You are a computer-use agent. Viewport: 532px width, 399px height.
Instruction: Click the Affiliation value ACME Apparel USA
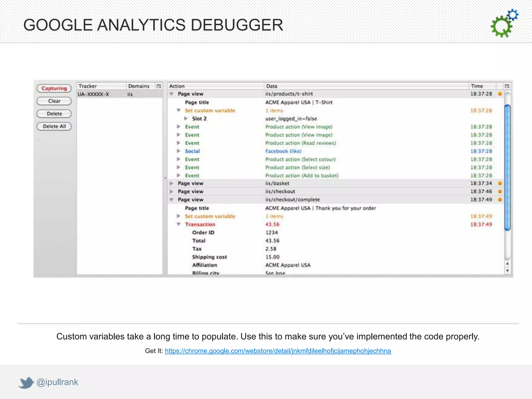pyautogui.click(x=288, y=265)
